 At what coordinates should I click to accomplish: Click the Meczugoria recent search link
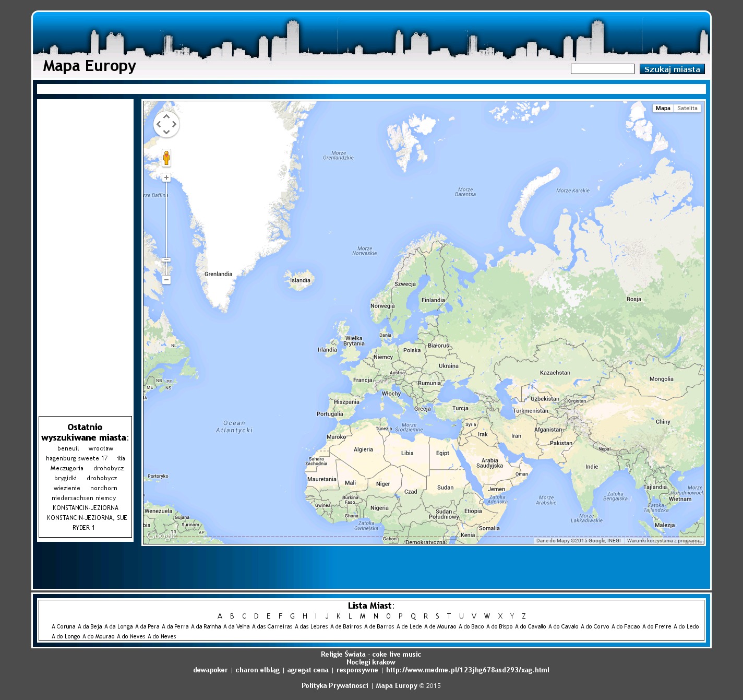click(x=67, y=468)
